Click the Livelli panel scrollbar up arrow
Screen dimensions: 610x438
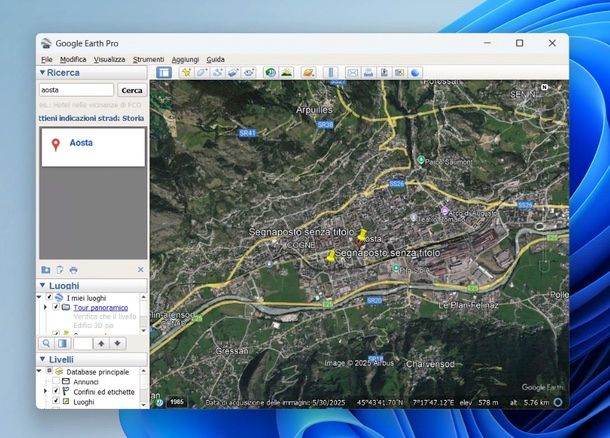pyautogui.click(x=144, y=371)
